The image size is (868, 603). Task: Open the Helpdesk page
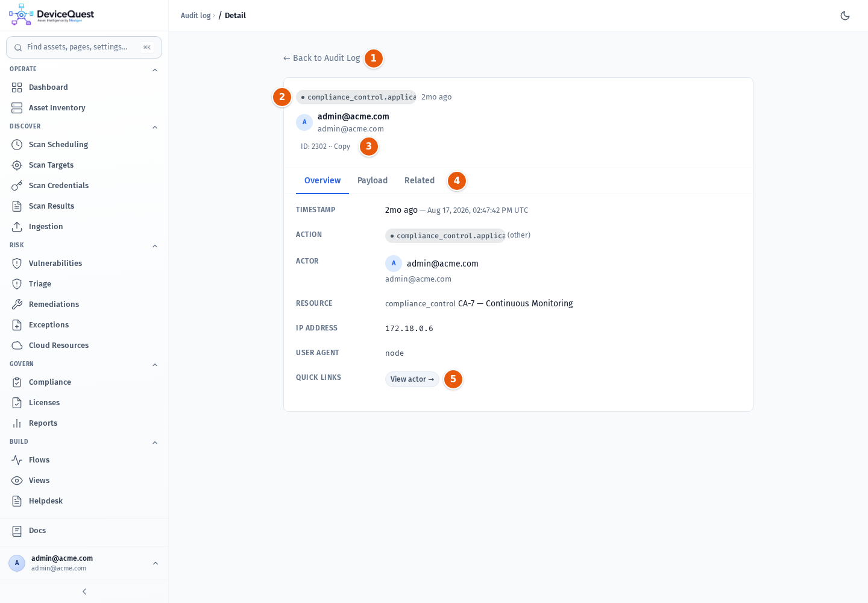tap(84, 501)
